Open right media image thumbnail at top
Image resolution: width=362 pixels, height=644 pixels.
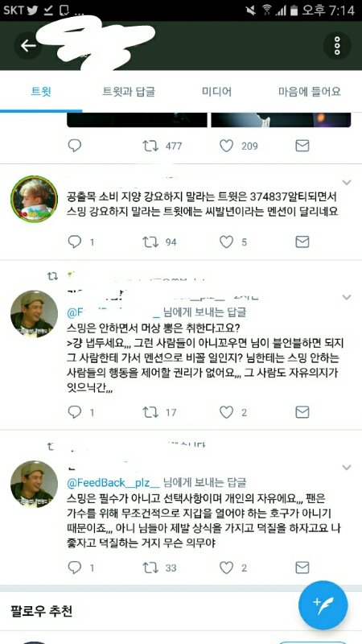pos(281,119)
